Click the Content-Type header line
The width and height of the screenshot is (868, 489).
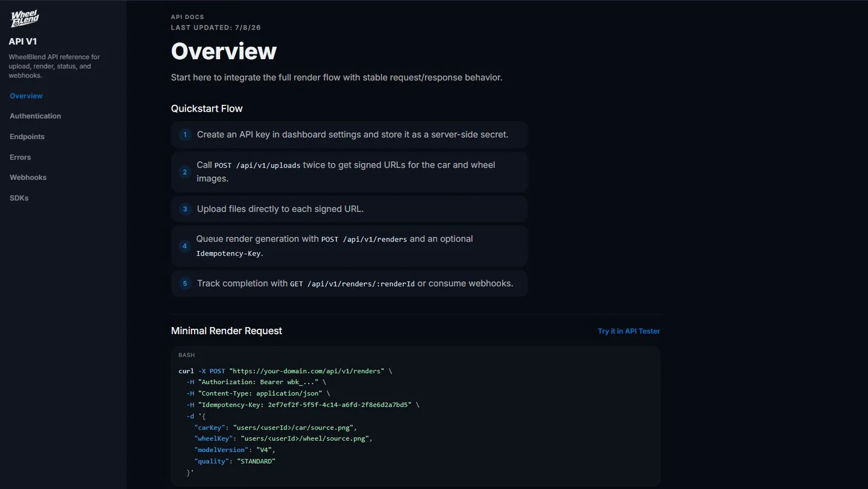[x=259, y=393]
